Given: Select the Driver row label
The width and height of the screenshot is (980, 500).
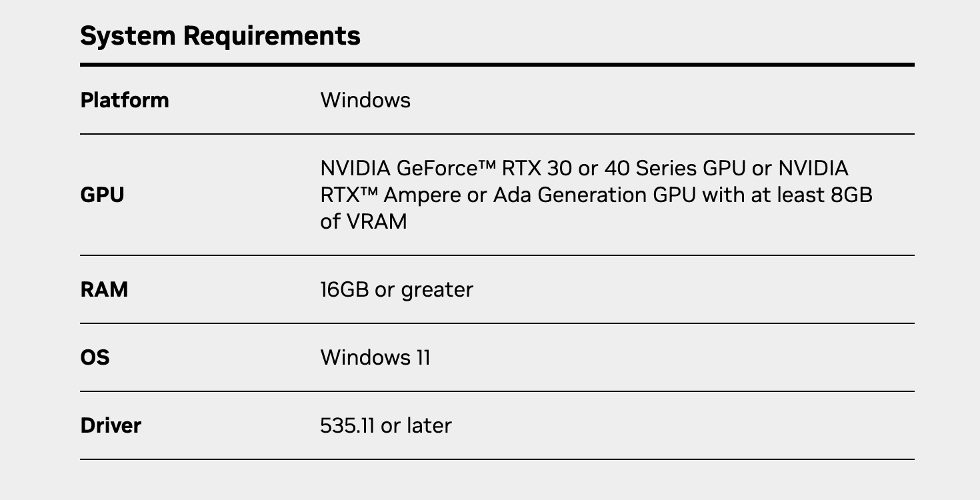Looking at the screenshot, I should coord(111,425).
